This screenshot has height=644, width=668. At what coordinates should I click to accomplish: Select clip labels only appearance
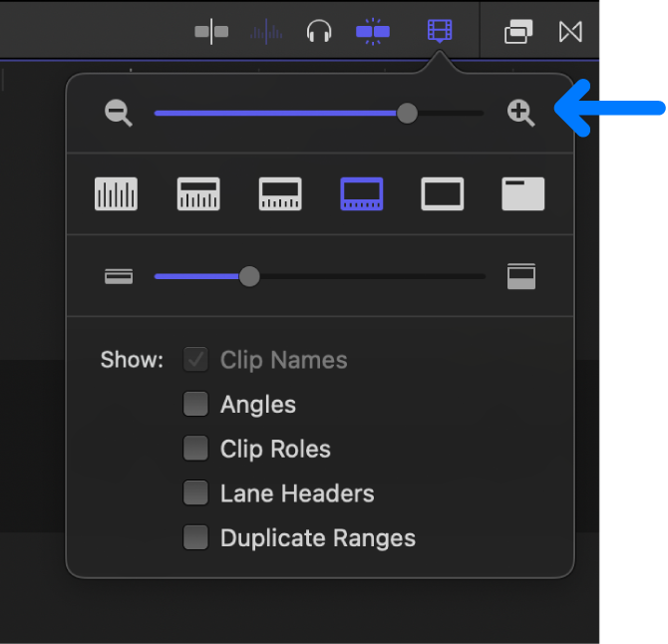[522, 193]
